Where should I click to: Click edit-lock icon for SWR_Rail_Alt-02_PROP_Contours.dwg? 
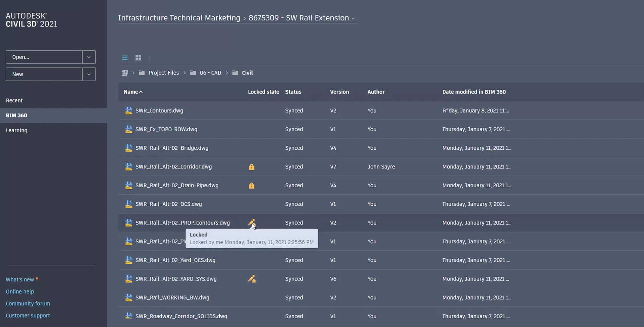[252, 222]
